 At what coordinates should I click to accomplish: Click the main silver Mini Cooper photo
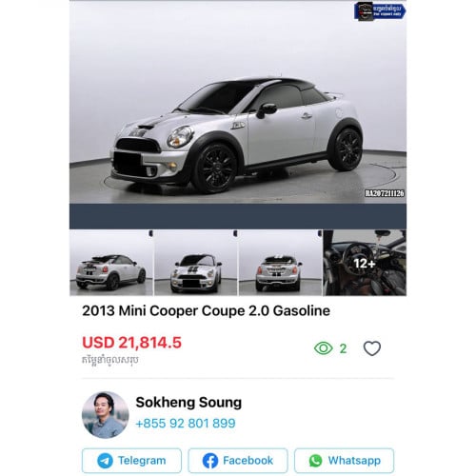(x=238, y=102)
